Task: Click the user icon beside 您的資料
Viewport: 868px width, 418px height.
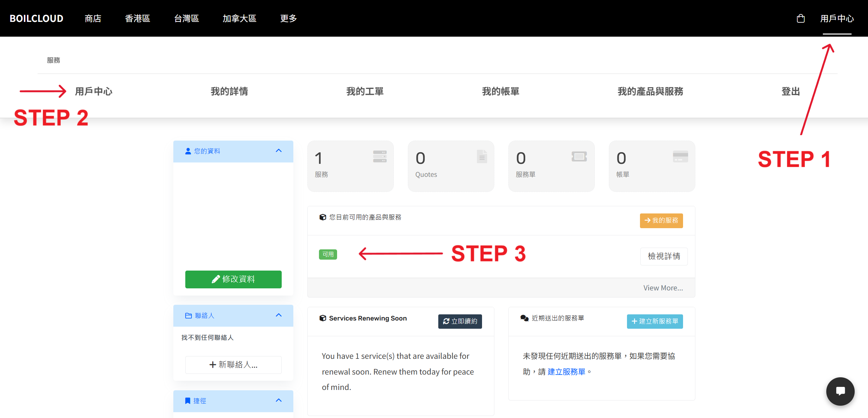Action: [x=188, y=151]
